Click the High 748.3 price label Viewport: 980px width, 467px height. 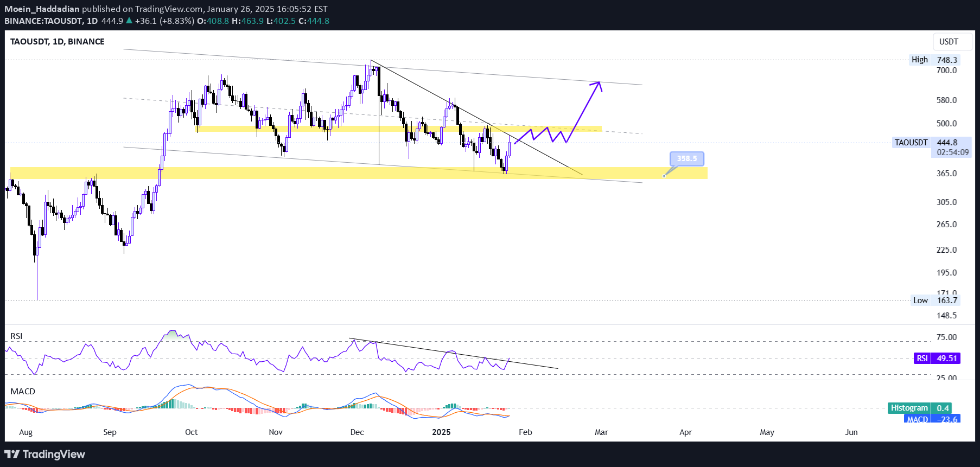point(934,60)
